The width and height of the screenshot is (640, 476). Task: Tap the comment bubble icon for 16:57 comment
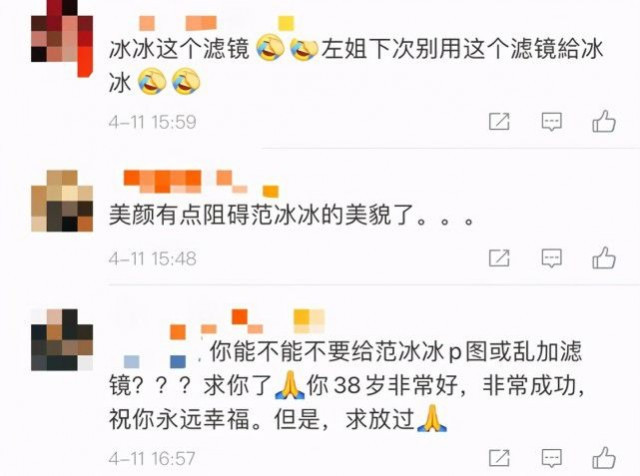click(551, 458)
